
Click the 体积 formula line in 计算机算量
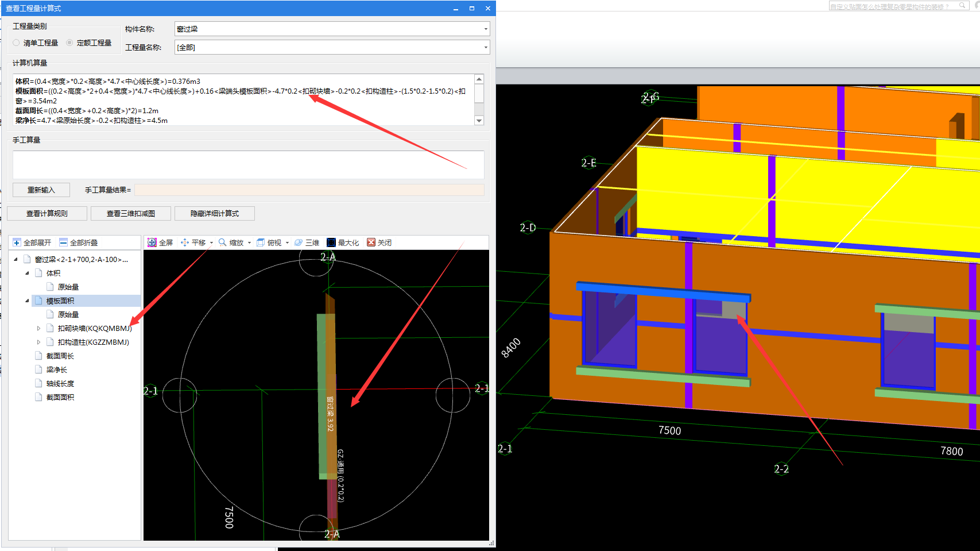[108, 82]
